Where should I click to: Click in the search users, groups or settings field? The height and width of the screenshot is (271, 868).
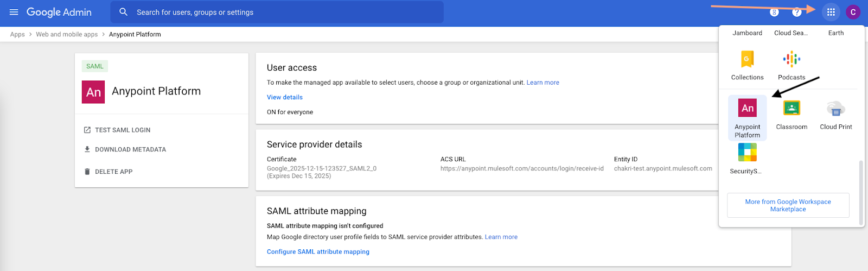[x=277, y=12]
